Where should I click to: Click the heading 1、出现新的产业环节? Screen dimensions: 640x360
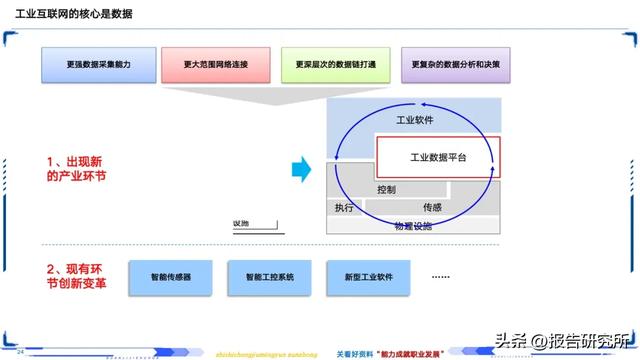pyautogui.click(x=76, y=169)
